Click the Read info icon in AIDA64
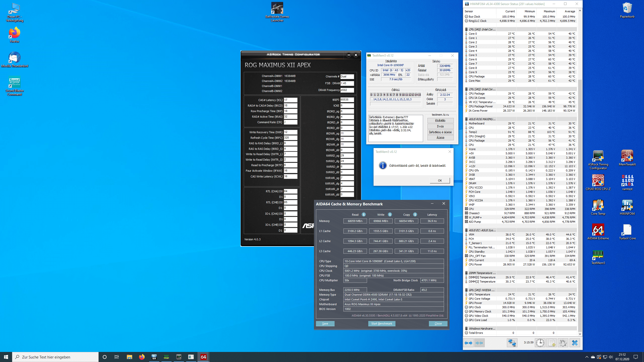This screenshot has height=362, width=644. pos(364,214)
